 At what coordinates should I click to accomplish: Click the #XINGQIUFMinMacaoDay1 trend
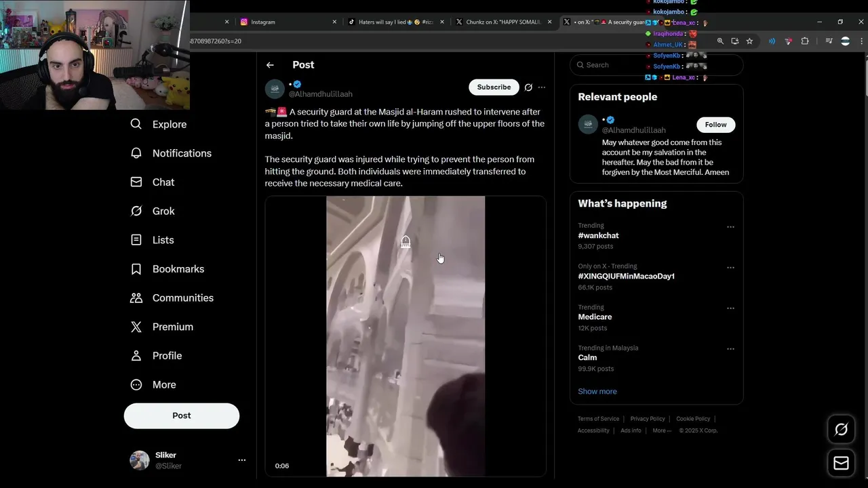[626, 277]
